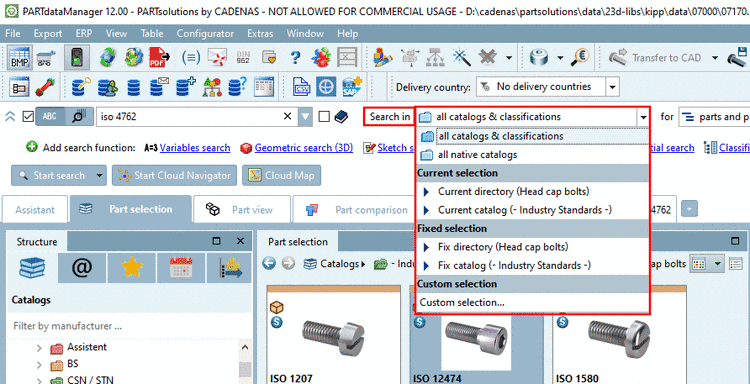The height and width of the screenshot is (384, 750).
Task: Click the bolt with save disk icon
Action: tap(738, 57)
